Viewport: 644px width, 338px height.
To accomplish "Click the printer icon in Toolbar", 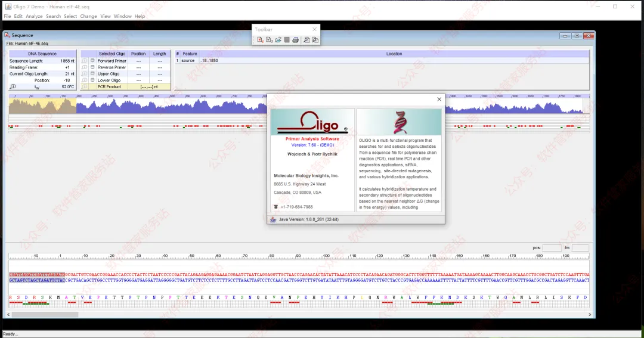I will pyautogui.click(x=295, y=40).
